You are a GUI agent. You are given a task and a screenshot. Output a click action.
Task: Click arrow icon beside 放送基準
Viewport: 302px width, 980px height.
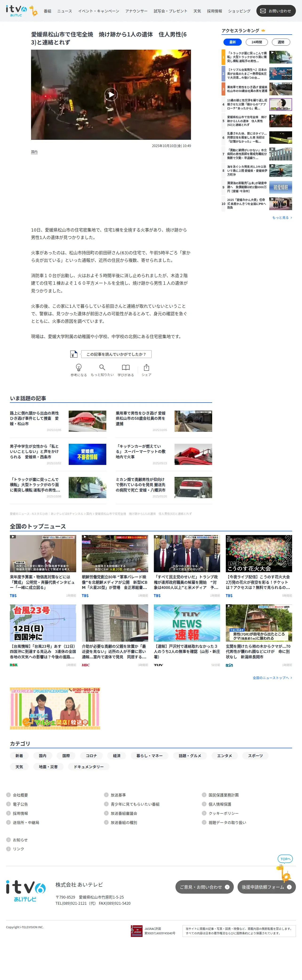click(107, 795)
